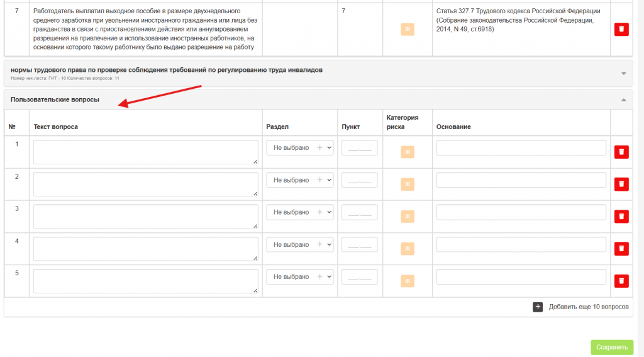Click the risk category icon in row 3
Viewport: 644px width, 357px height.
tap(408, 217)
